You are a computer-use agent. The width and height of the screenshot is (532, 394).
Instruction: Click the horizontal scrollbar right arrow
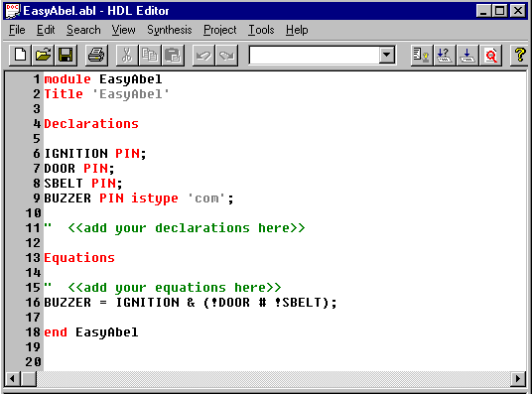518,378
